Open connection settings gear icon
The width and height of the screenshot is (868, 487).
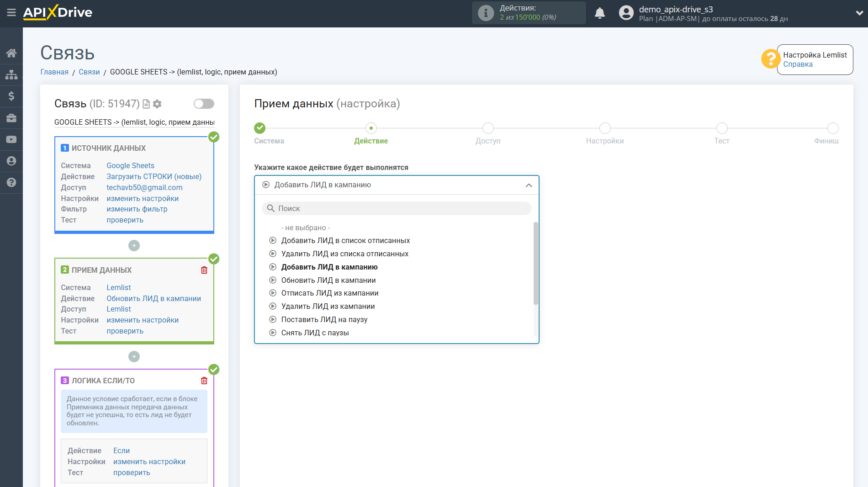click(157, 104)
